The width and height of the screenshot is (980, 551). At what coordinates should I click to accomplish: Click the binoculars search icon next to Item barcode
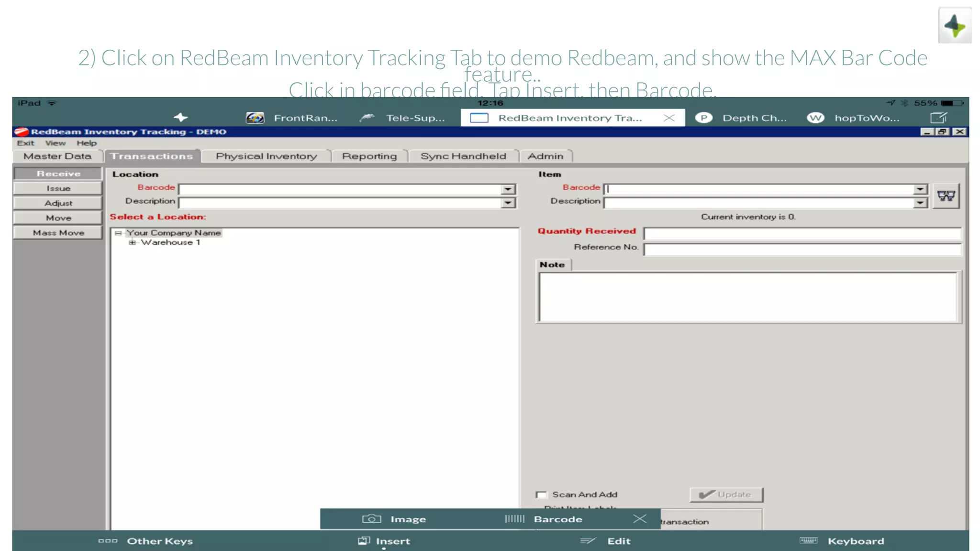(x=946, y=196)
